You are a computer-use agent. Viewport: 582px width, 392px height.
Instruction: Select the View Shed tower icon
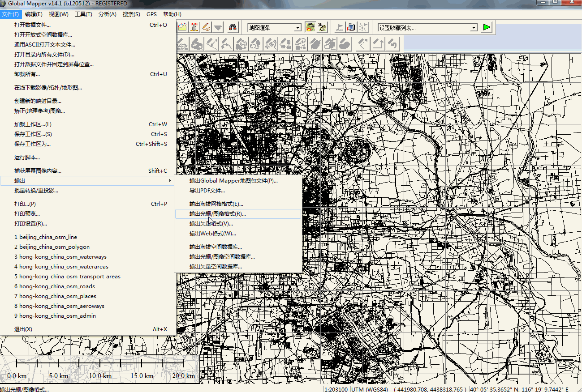click(x=194, y=27)
